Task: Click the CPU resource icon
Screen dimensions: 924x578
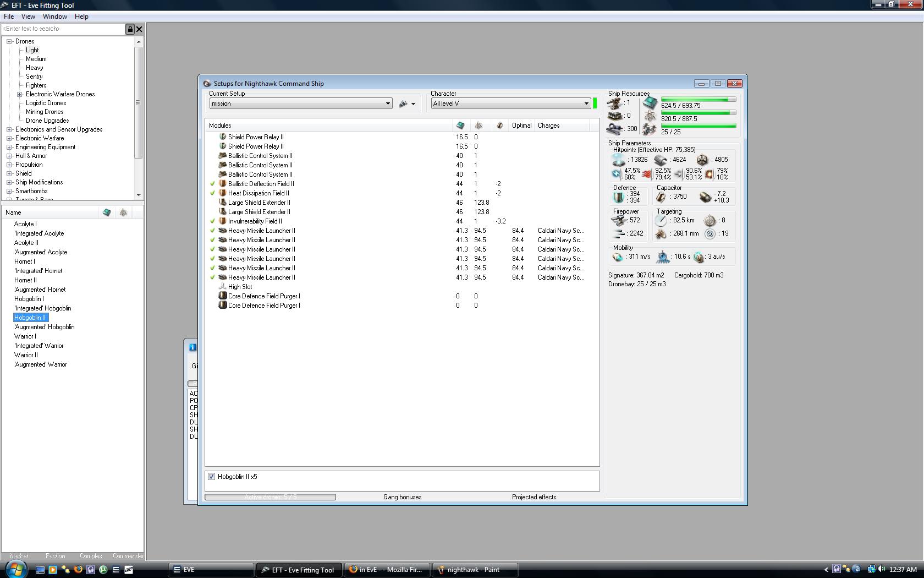Action: click(650, 103)
